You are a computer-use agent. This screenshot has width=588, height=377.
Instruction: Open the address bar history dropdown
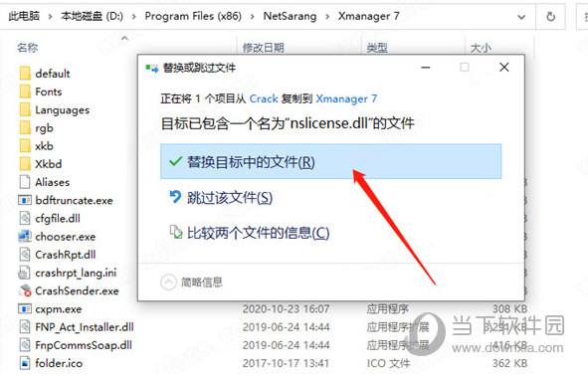pyautogui.click(x=521, y=17)
